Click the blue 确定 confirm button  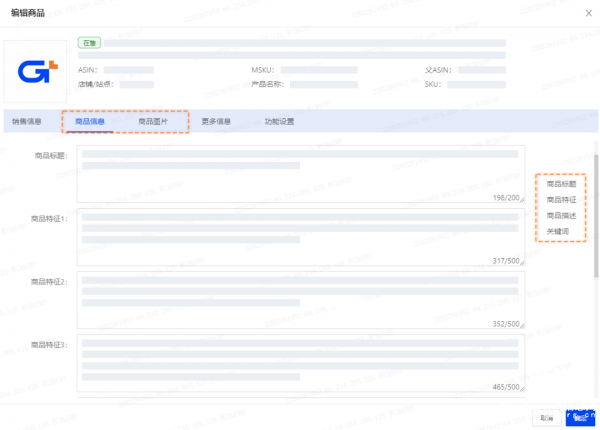pos(580,417)
